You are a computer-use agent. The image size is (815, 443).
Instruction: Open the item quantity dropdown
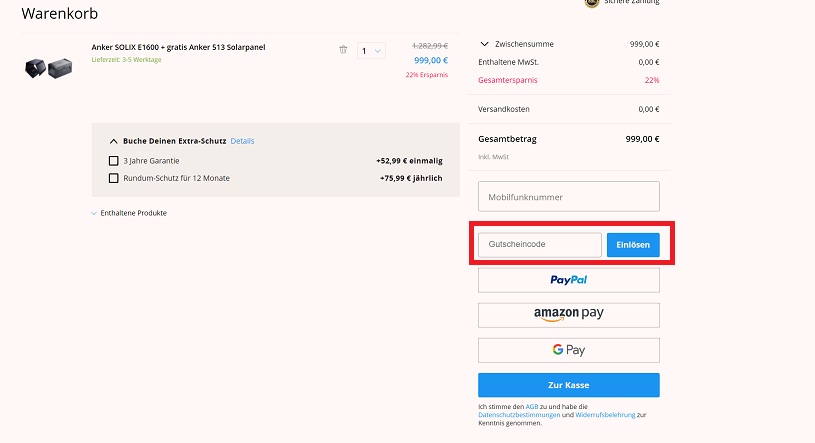[x=370, y=50]
